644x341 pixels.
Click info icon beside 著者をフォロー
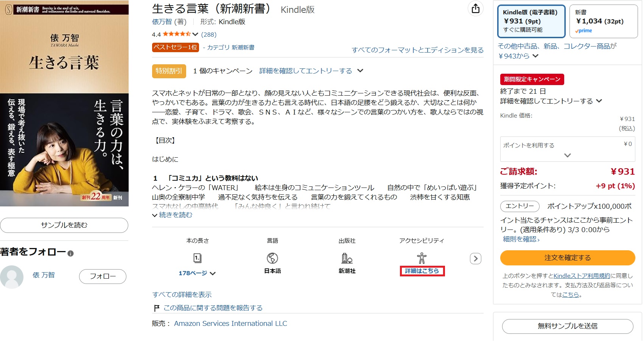point(71,253)
